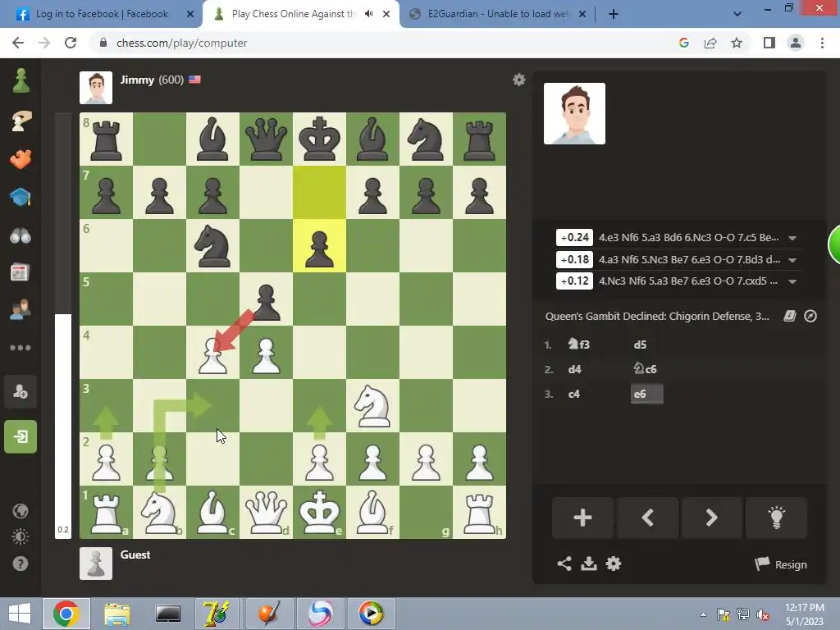Open the Puzzles orange piece sidebar icon

pyautogui.click(x=21, y=160)
